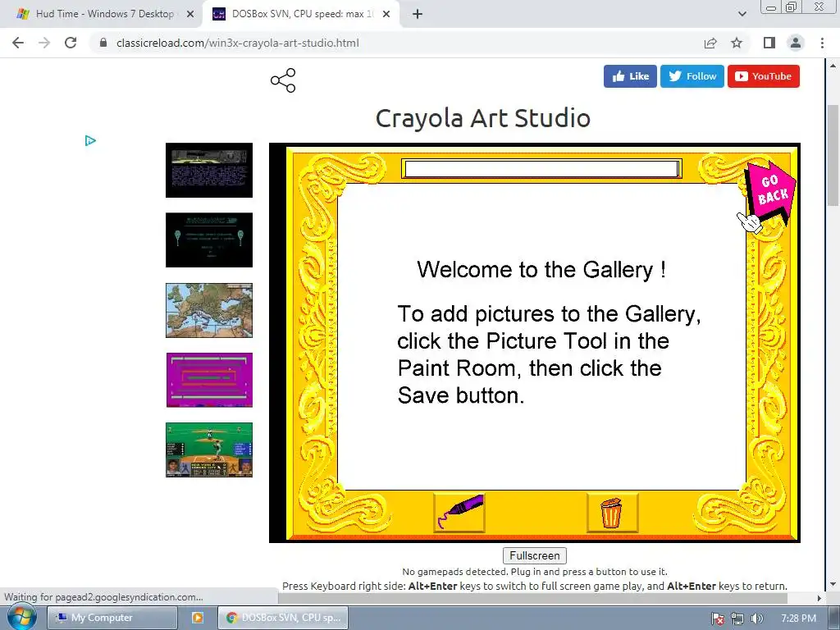Click the address bar URL
This screenshot has width=840, height=630.
[237, 43]
